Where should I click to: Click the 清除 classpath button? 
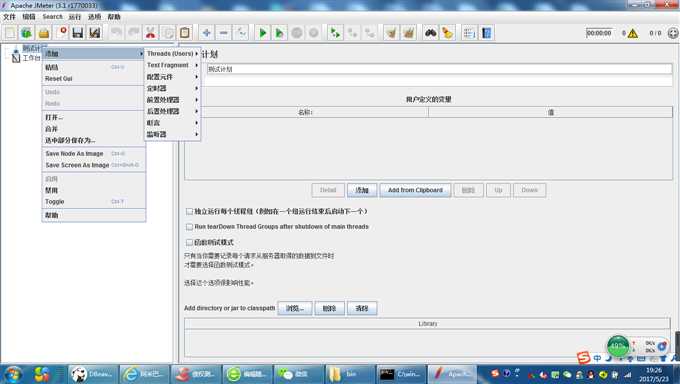[x=362, y=309]
